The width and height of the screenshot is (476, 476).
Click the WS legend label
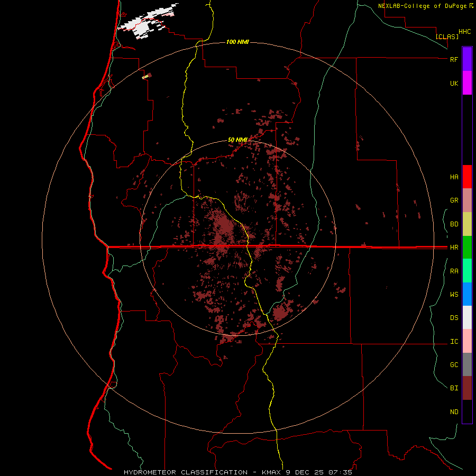coord(454,295)
